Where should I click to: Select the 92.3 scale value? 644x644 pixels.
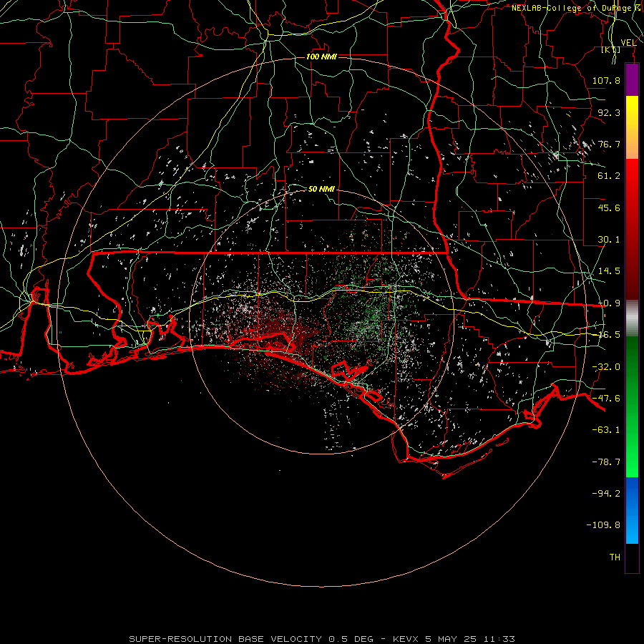(609, 112)
